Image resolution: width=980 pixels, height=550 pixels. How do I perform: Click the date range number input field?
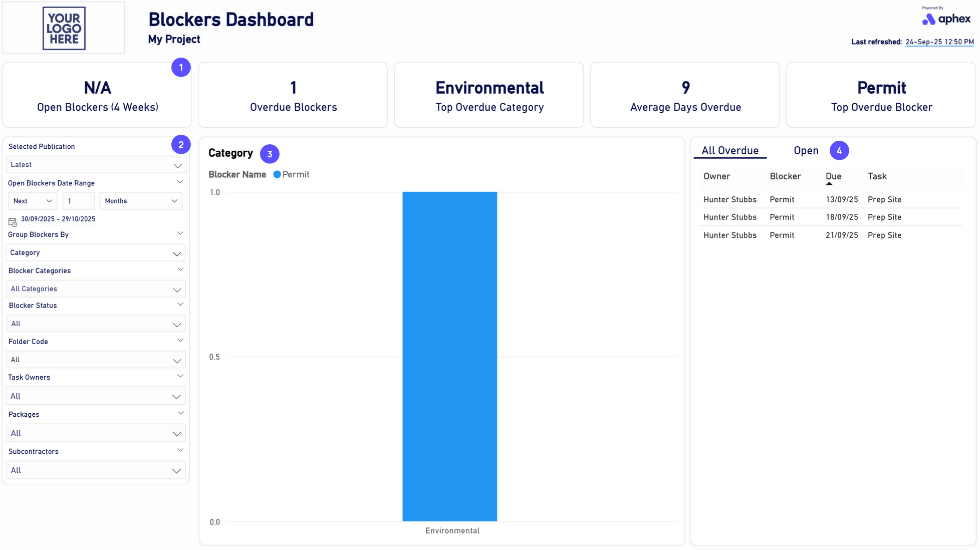pos(78,201)
